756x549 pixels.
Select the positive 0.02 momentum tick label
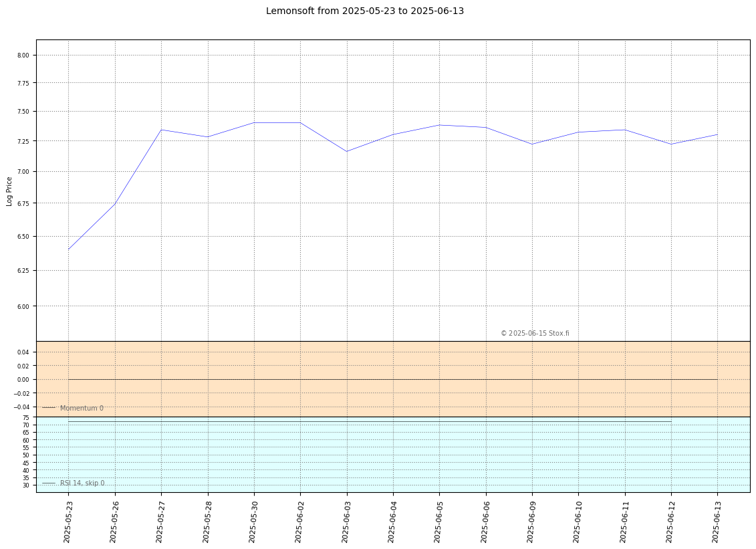[x=23, y=366]
